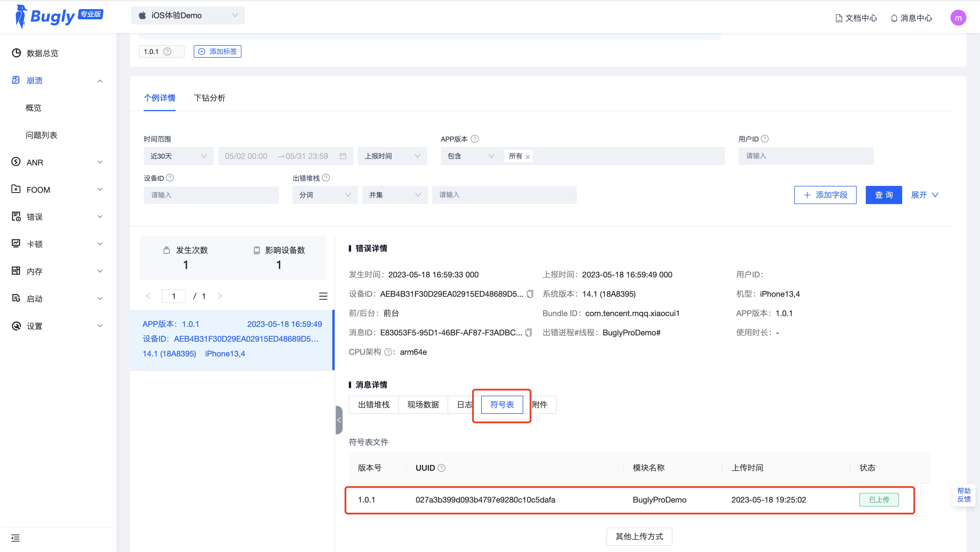Expand the 设置 menu chevron
This screenshot has width=980, height=552.
[100, 326]
